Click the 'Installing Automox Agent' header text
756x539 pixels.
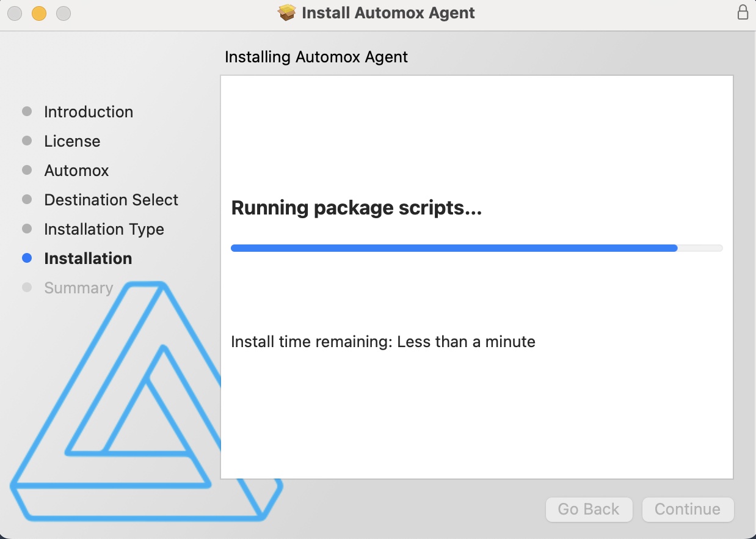(x=316, y=57)
